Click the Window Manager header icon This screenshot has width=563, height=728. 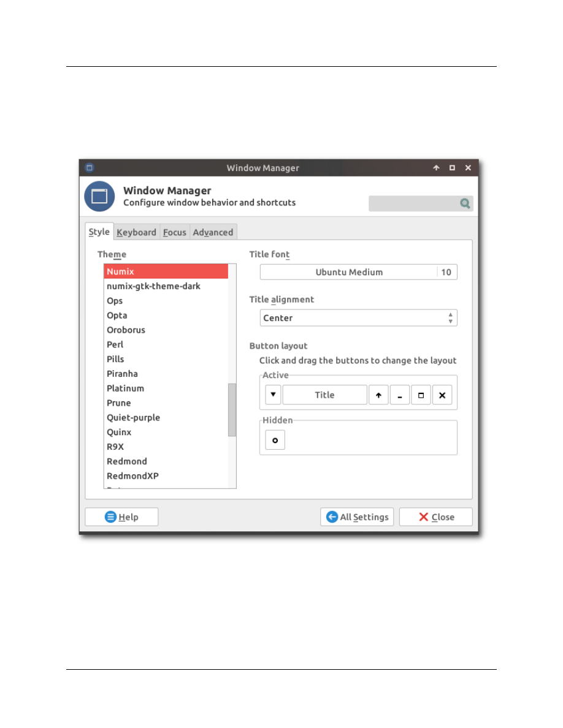pos(99,196)
